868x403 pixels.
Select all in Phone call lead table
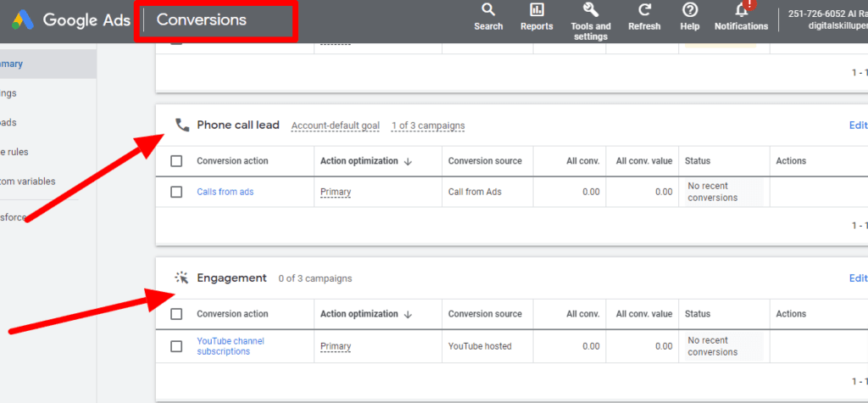[176, 160]
